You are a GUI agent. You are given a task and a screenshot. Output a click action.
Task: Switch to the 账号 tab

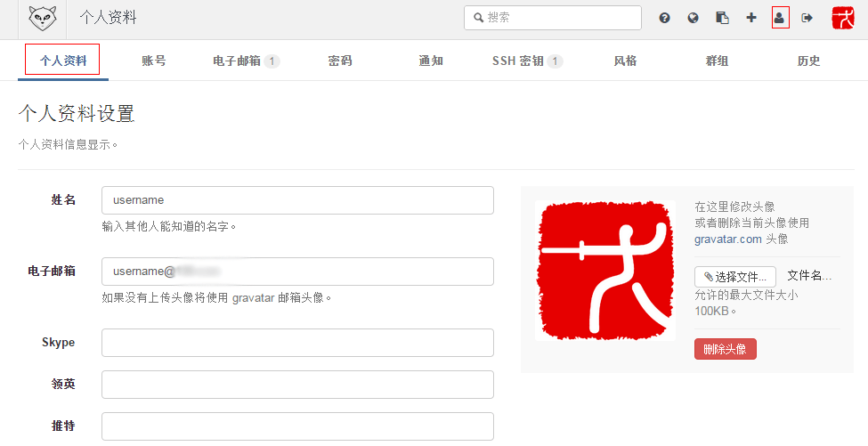click(x=153, y=61)
